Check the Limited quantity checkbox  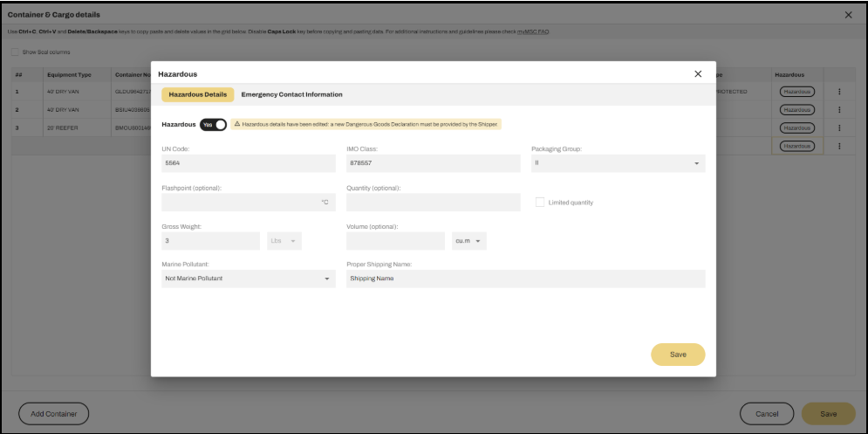540,203
